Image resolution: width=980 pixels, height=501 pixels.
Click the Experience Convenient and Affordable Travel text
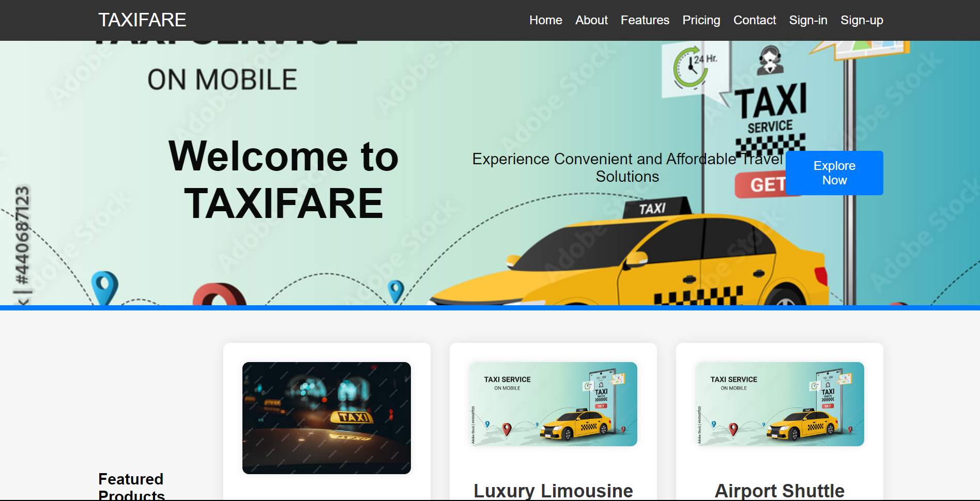pyautogui.click(x=627, y=167)
